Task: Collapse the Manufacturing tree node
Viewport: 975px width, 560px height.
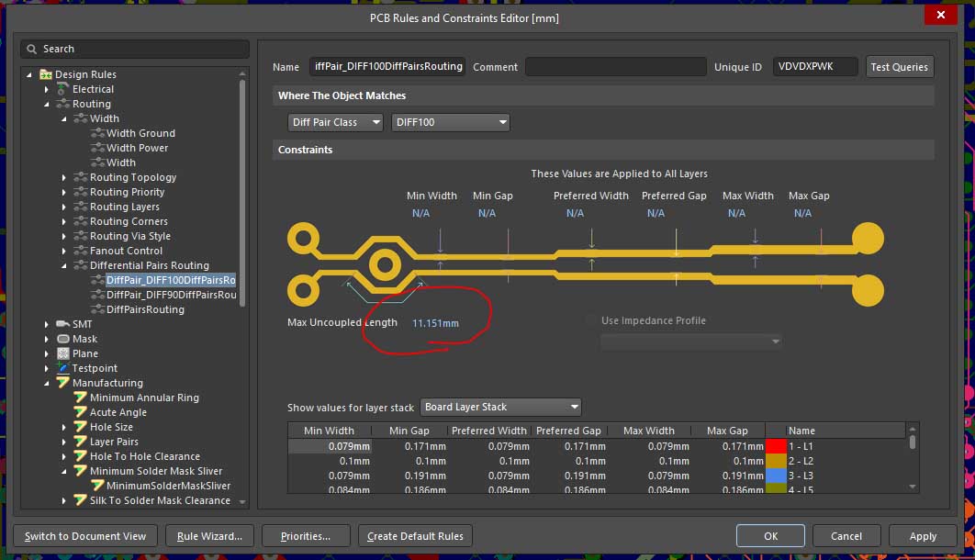Action: [47, 383]
